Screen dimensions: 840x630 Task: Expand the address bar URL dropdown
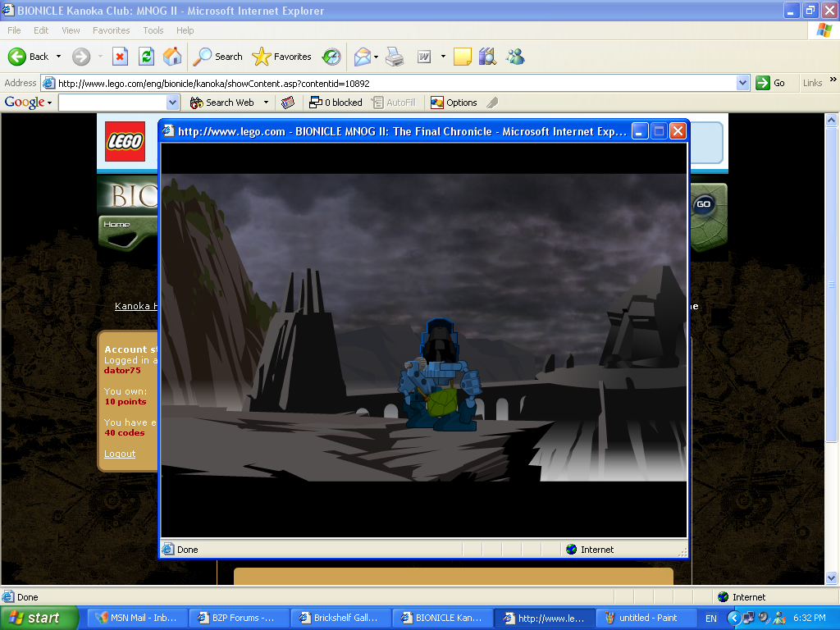click(x=742, y=83)
